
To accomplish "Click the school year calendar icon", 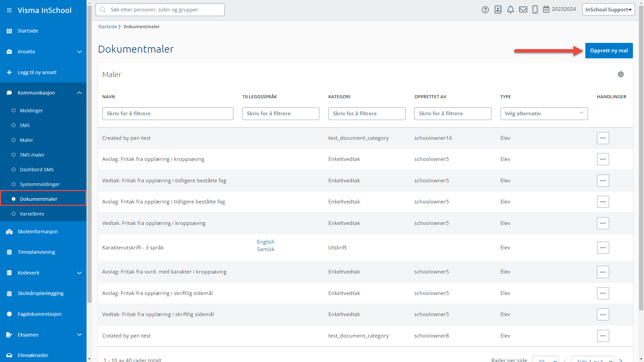I will pyautogui.click(x=546, y=9).
